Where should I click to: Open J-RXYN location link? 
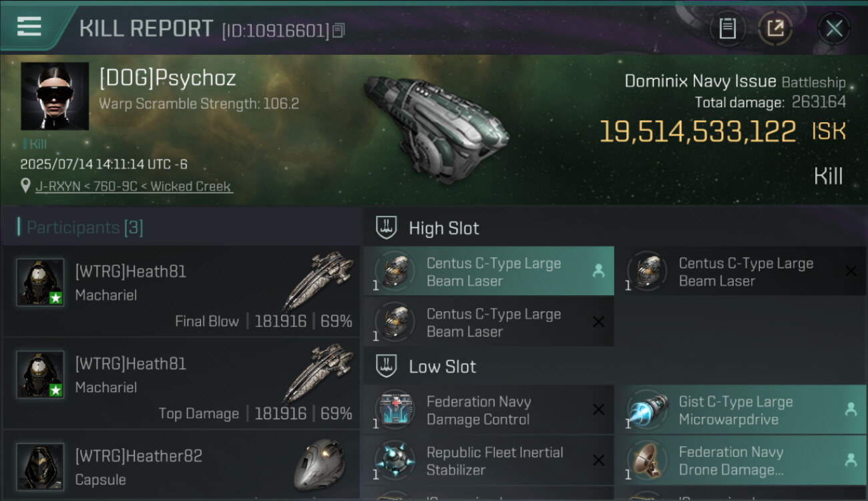click(x=134, y=186)
